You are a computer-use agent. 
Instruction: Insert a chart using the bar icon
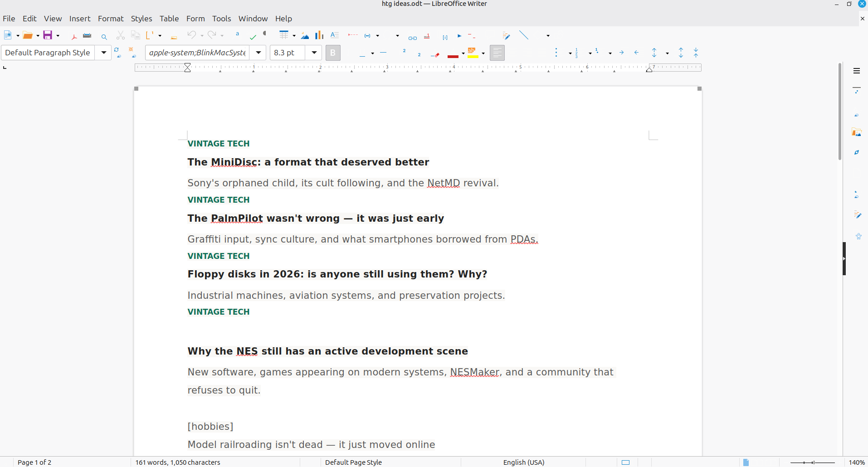pyautogui.click(x=319, y=35)
